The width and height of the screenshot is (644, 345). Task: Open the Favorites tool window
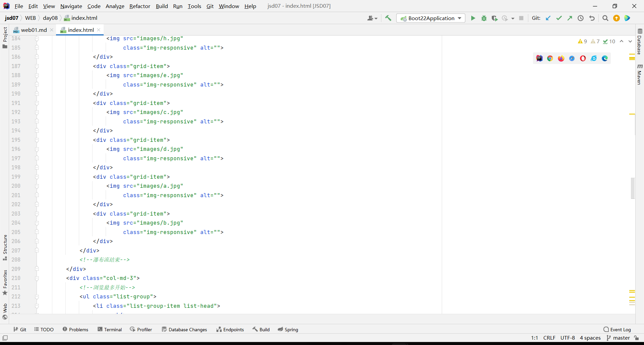point(5,282)
